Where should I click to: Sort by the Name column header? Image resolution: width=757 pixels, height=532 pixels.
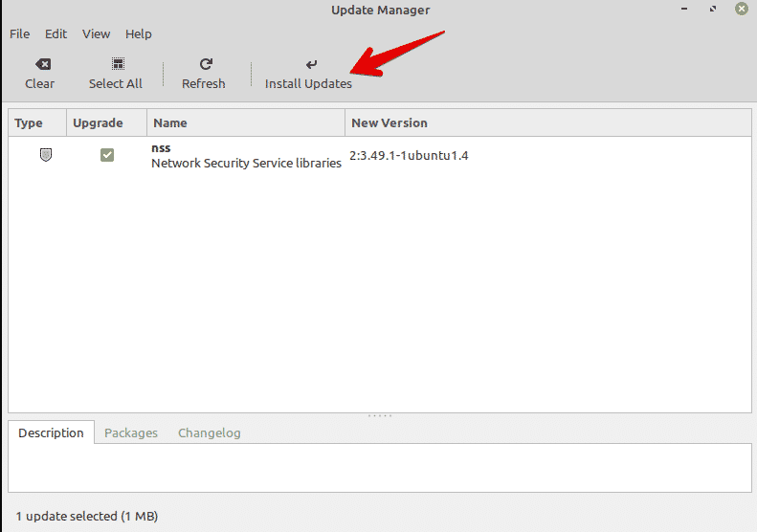coord(246,123)
